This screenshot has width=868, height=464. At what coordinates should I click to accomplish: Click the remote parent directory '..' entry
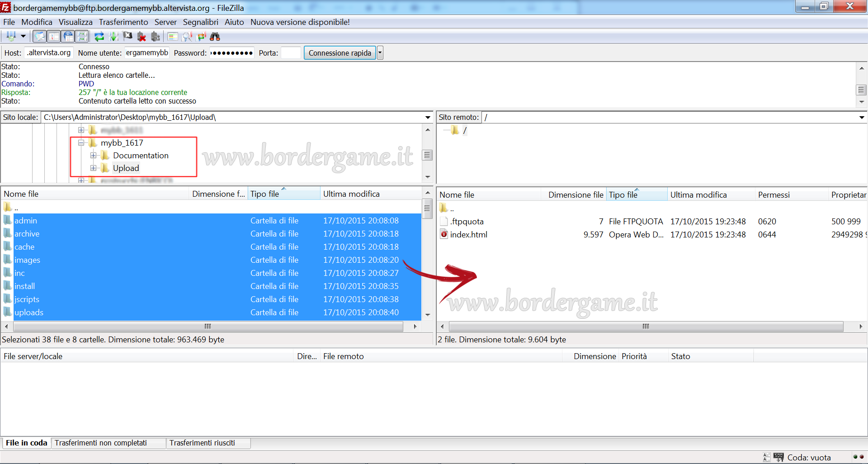652,208
